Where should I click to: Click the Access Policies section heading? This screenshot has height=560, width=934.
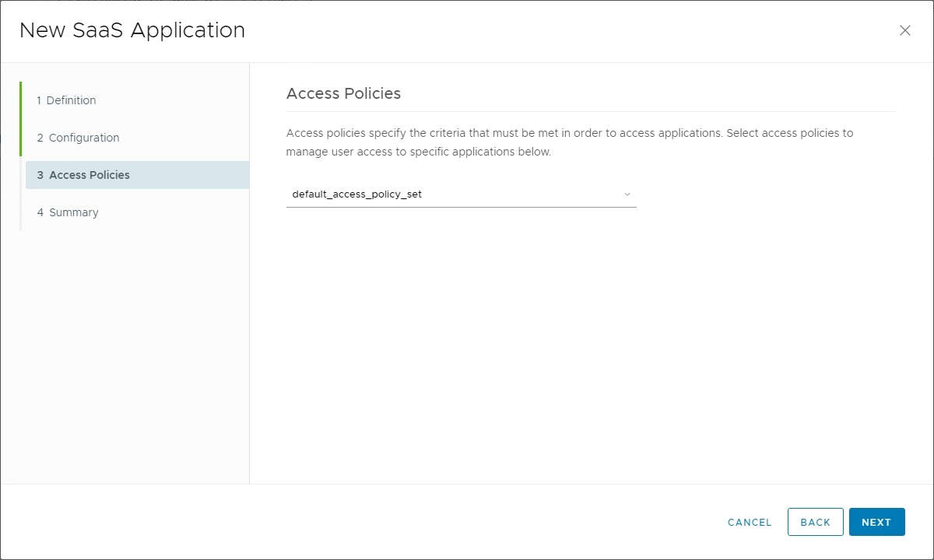[343, 93]
